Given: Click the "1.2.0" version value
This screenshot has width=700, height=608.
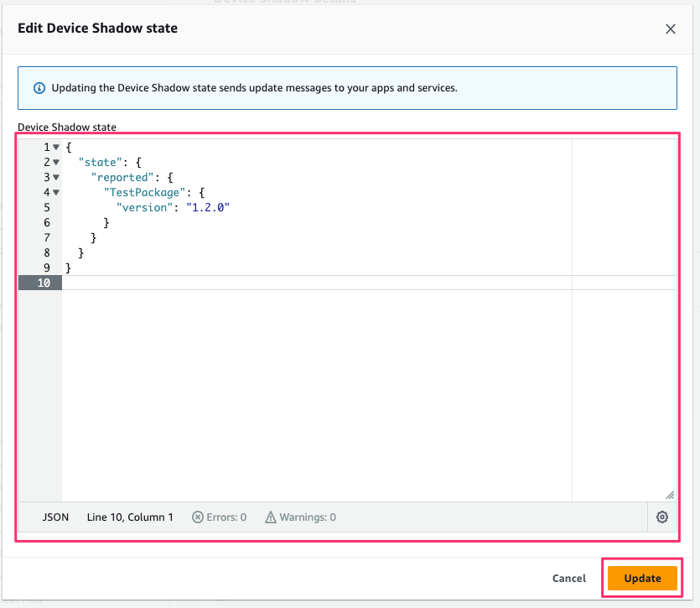Looking at the screenshot, I should (x=208, y=208).
